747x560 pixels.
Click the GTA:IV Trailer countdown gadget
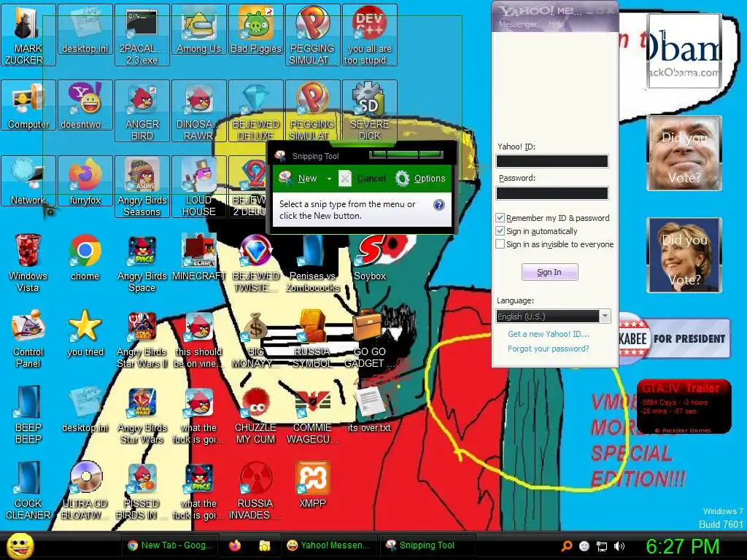point(684,407)
